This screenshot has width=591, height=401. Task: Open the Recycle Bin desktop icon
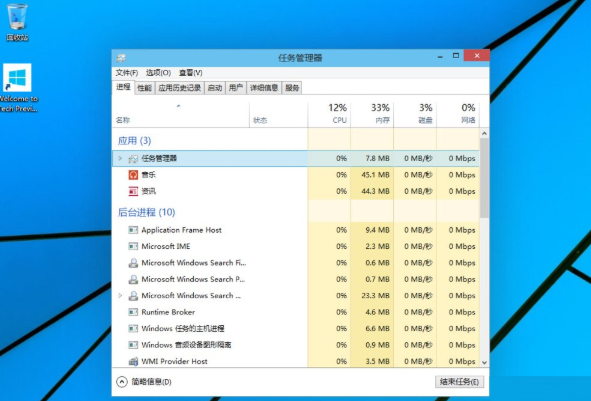pos(17,21)
